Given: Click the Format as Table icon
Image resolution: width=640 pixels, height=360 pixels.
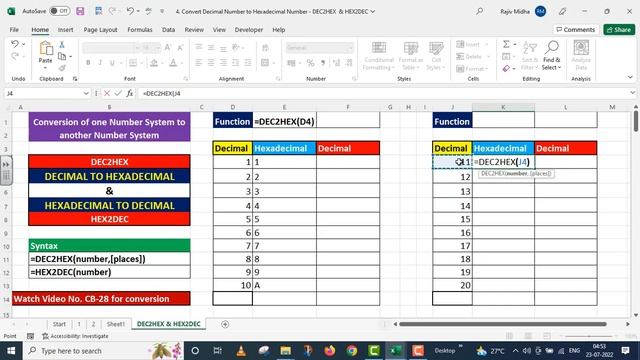Looking at the screenshot, I should tap(411, 48).
